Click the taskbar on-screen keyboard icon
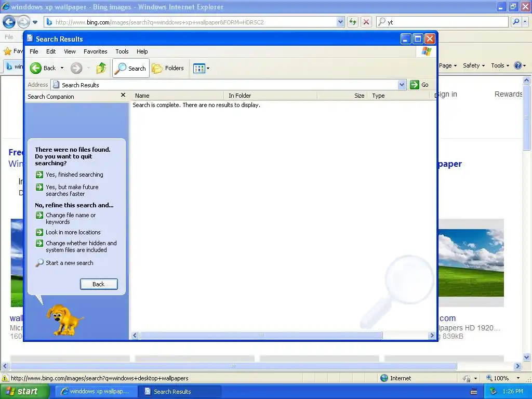The width and height of the screenshot is (532, 399). click(x=474, y=392)
